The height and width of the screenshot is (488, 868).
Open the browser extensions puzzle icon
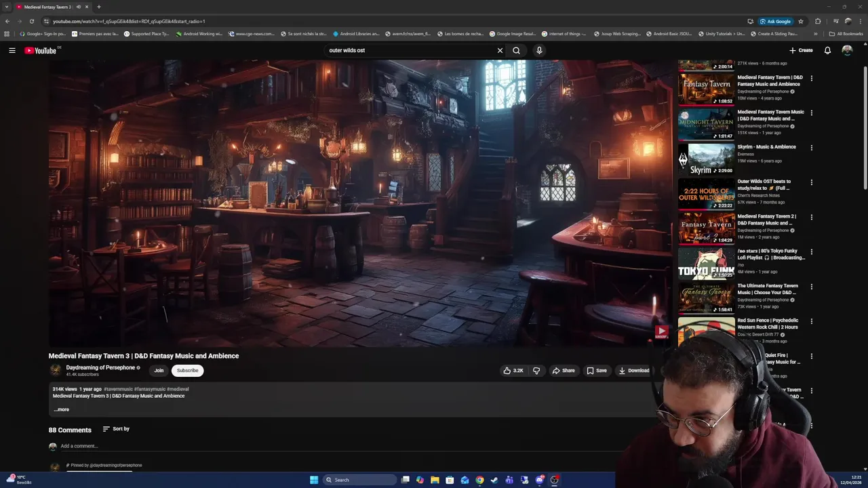click(818, 21)
